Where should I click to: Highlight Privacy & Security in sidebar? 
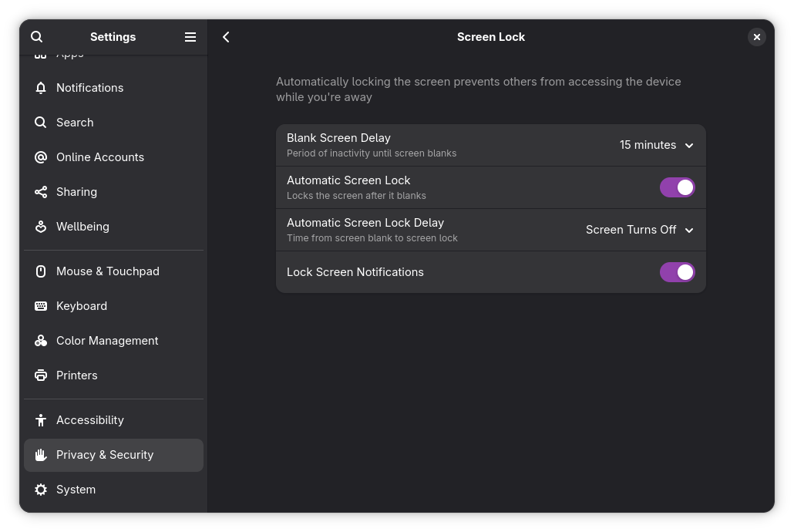(104, 455)
